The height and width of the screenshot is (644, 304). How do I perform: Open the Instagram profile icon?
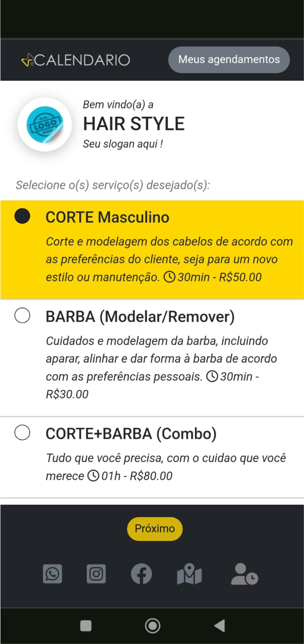(96, 574)
